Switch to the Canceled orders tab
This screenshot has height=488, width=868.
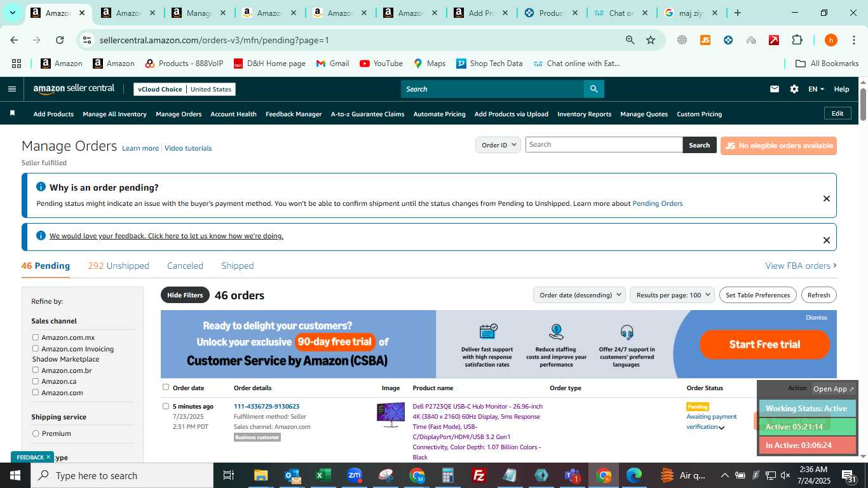pos(185,266)
